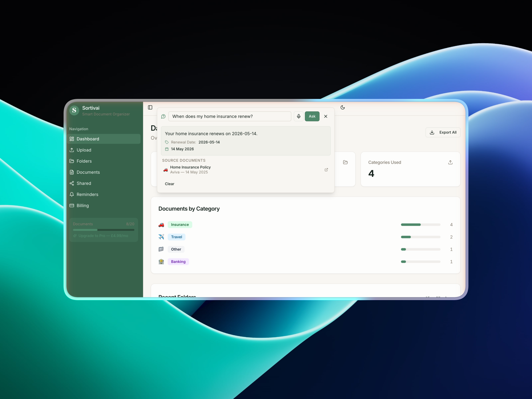Viewport: 532px width, 399px height.
Task: Select the Other category tag
Action: point(176,249)
